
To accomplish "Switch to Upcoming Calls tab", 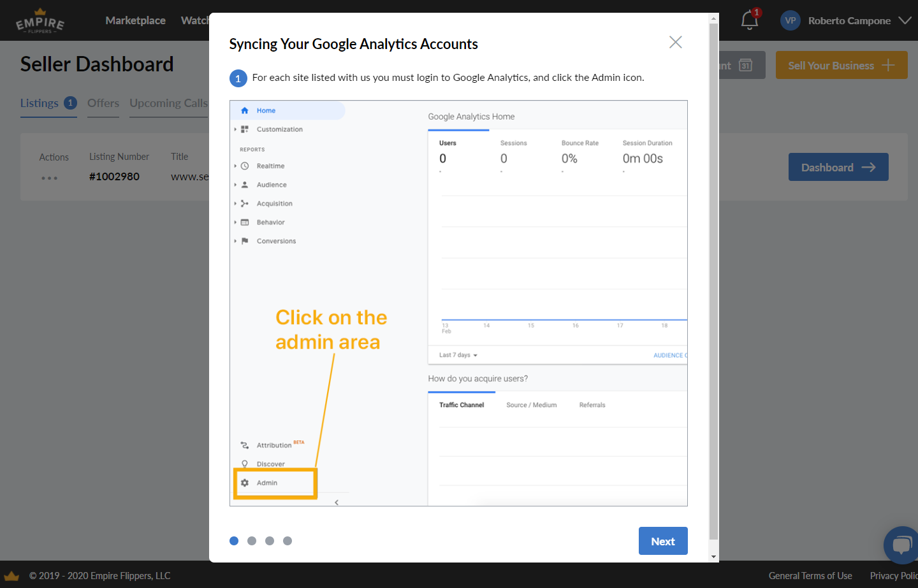I will point(169,103).
